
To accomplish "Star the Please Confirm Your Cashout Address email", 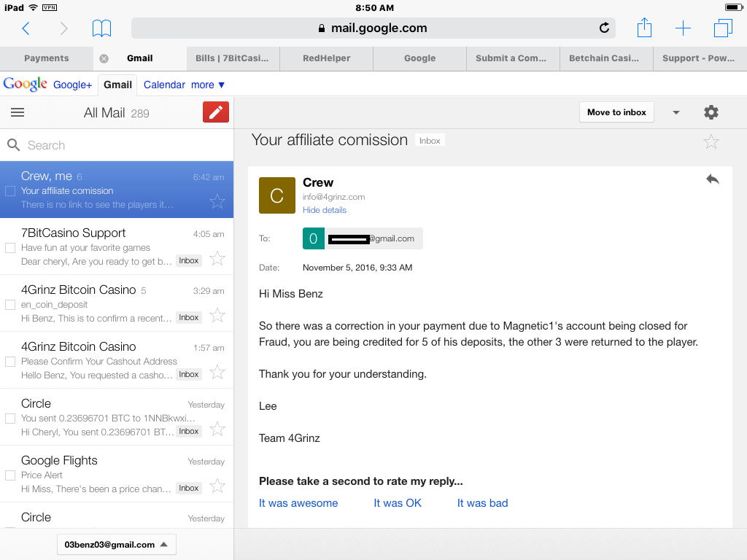I will click(x=217, y=372).
